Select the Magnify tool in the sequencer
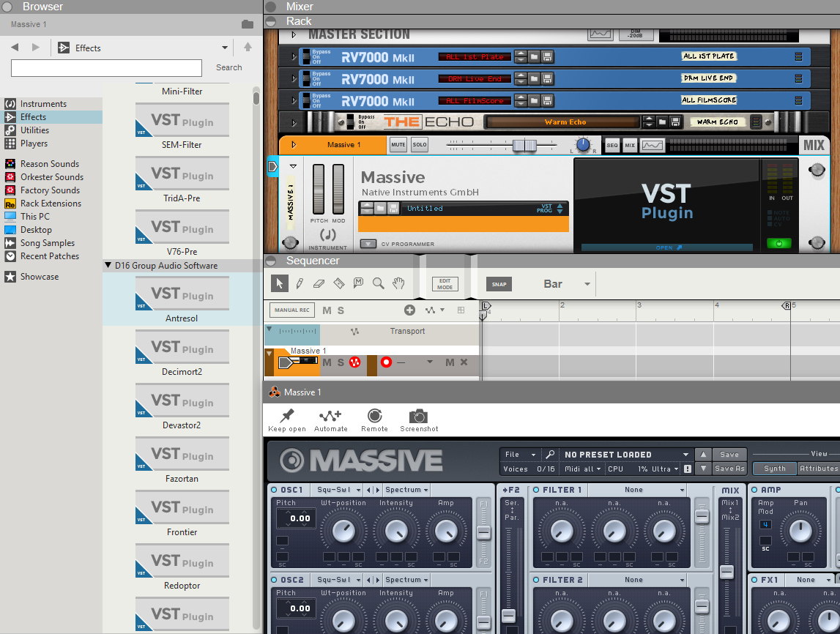 379,284
